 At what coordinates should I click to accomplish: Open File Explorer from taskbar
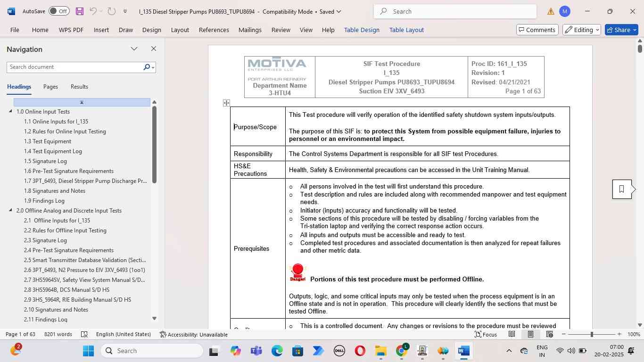(381, 351)
